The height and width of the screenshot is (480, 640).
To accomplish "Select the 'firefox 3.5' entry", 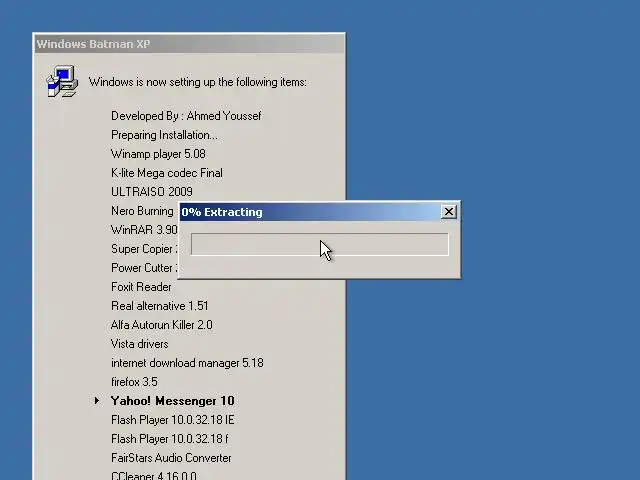I will pyautogui.click(x=134, y=382).
